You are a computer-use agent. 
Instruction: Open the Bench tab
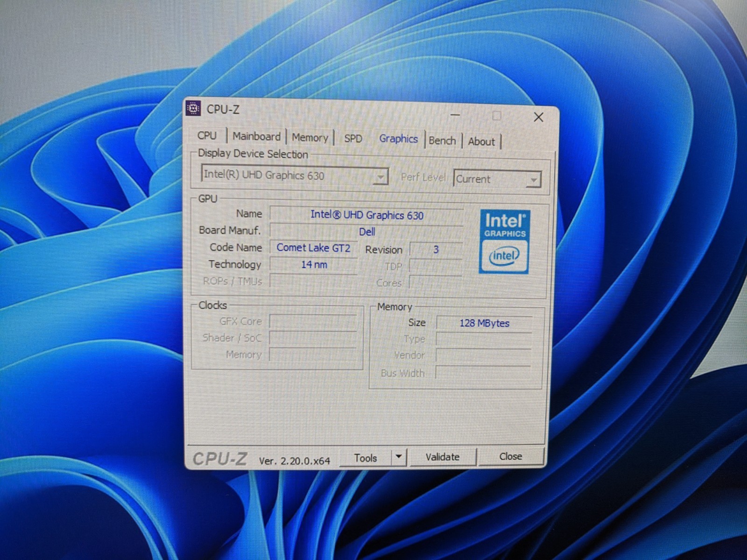(x=442, y=140)
